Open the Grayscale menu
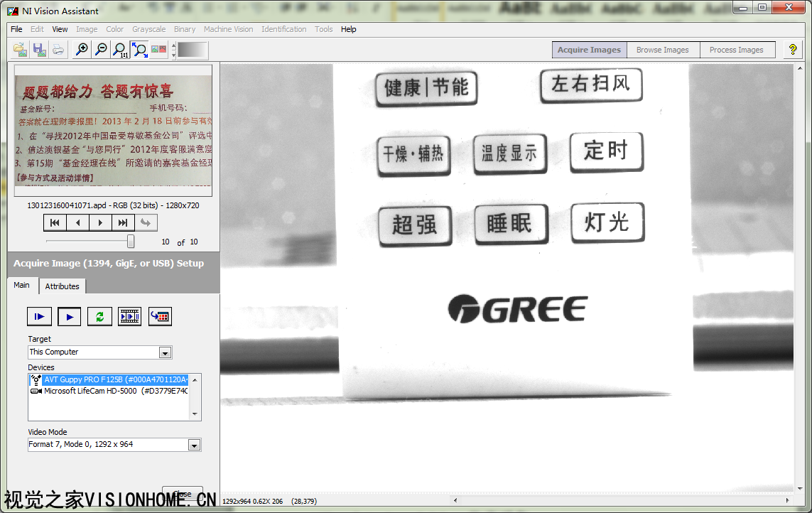 (x=148, y=29)
